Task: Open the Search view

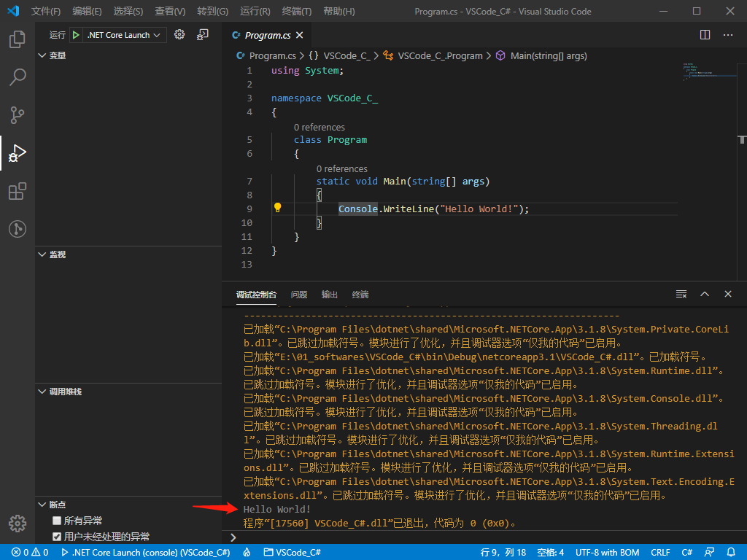Action: point(18,77)
